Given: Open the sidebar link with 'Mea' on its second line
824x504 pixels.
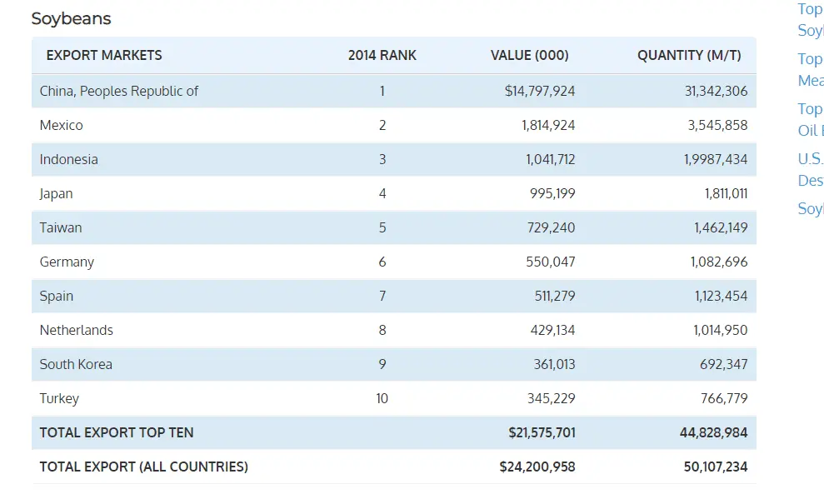Looking at the screenshot, I should (810, 69).
